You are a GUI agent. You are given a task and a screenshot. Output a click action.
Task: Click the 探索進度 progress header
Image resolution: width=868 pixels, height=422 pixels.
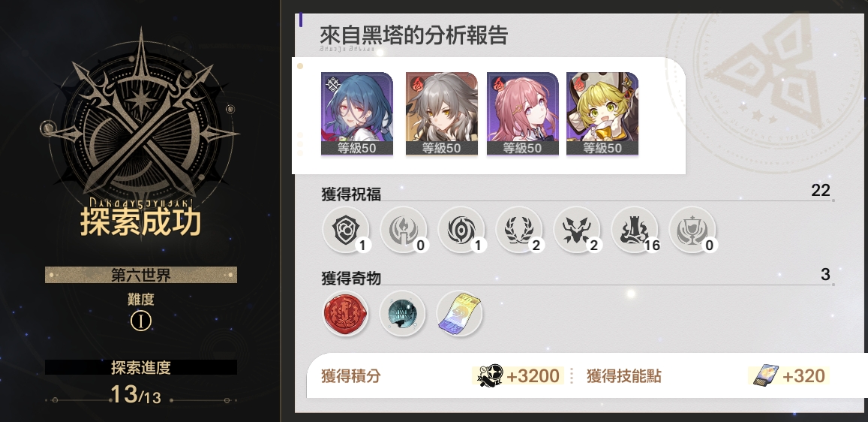click(140, 367)
